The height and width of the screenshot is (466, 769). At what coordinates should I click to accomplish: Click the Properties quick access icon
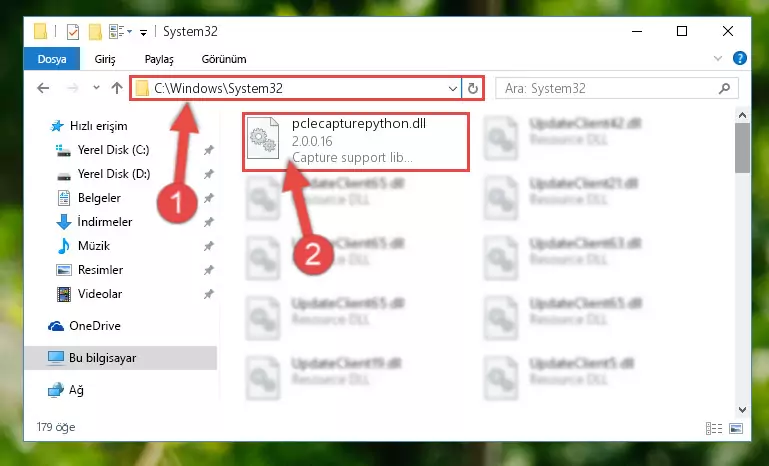pos(73,32)
